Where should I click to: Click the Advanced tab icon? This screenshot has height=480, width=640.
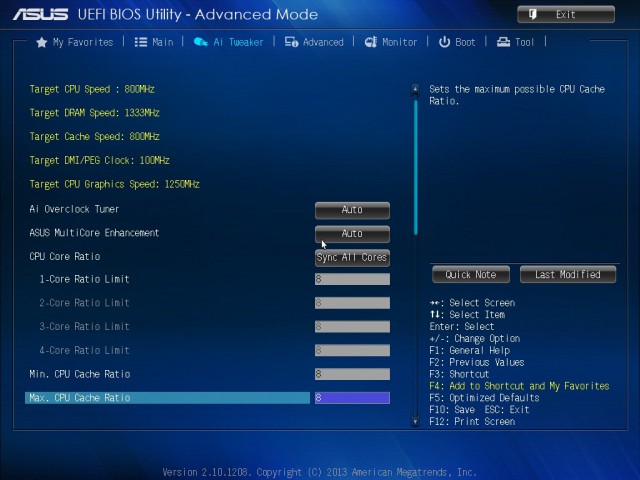pos(291,42)
